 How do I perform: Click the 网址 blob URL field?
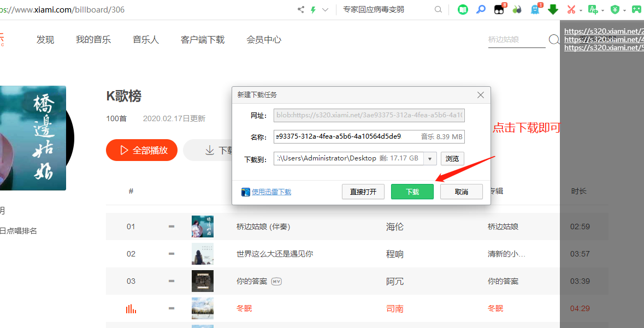point(369,115)
